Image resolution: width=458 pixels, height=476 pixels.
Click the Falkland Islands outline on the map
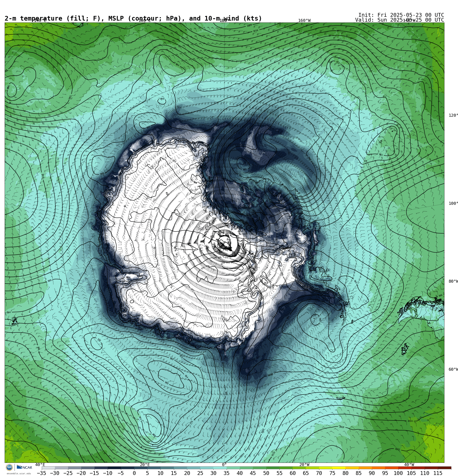coord(405,349)
